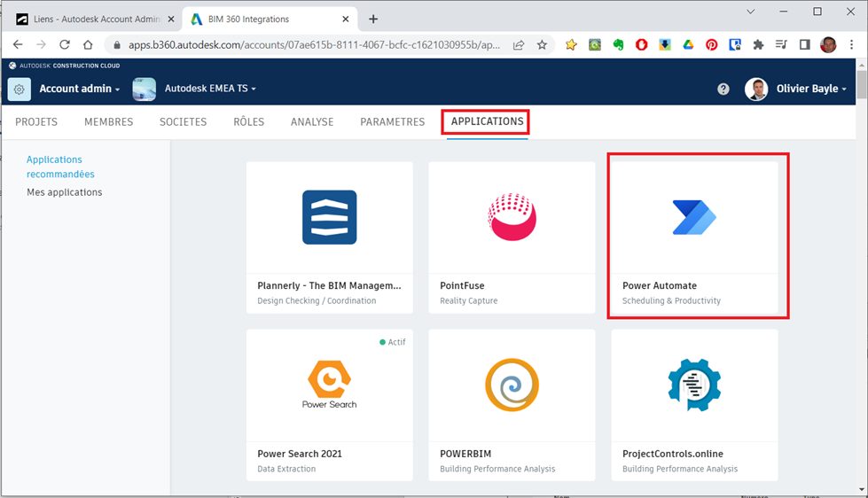Image resolution: width=868 pixels, height=498 pixels.
Task: Open the POWERBIM card title
Action: (x=465, y=454)
